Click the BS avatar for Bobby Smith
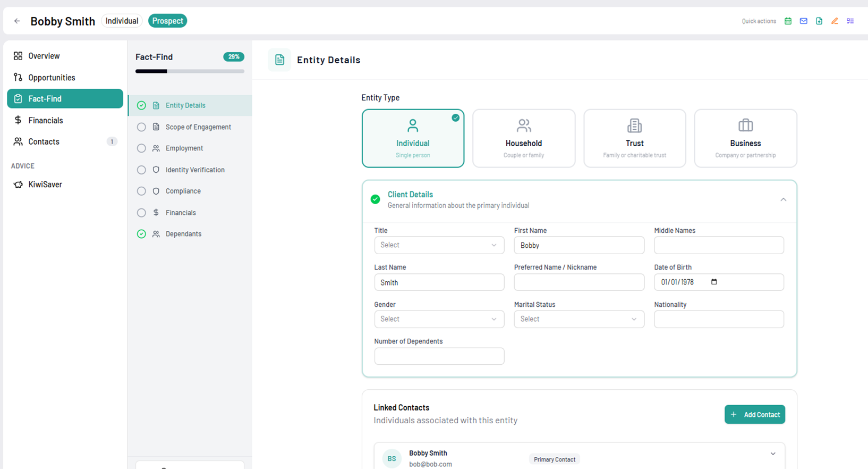 392,458
